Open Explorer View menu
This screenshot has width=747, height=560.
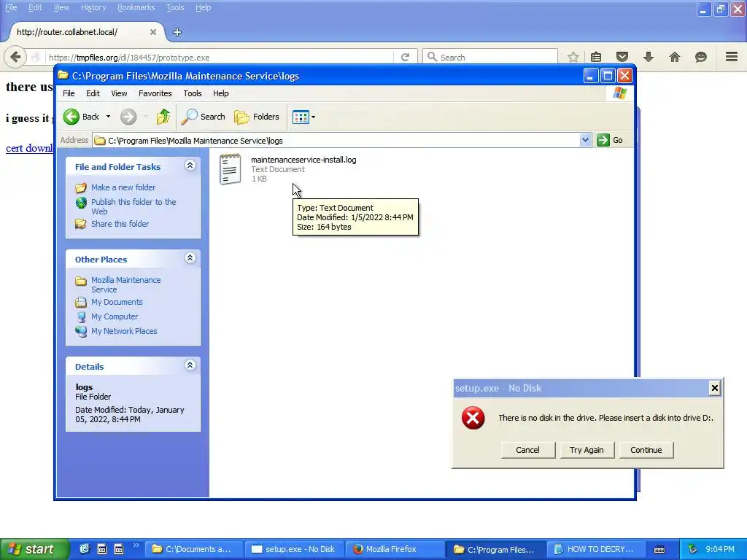119,93
